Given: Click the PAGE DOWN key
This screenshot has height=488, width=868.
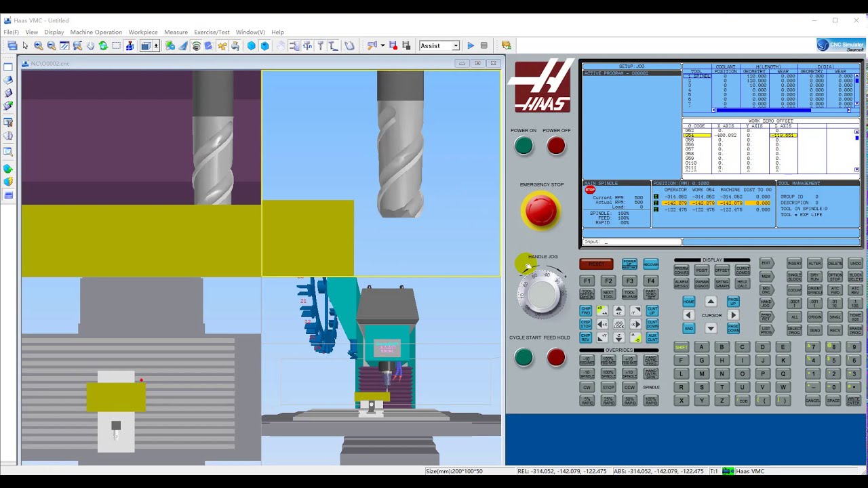Looking at the screenshot, I should 733,328.
